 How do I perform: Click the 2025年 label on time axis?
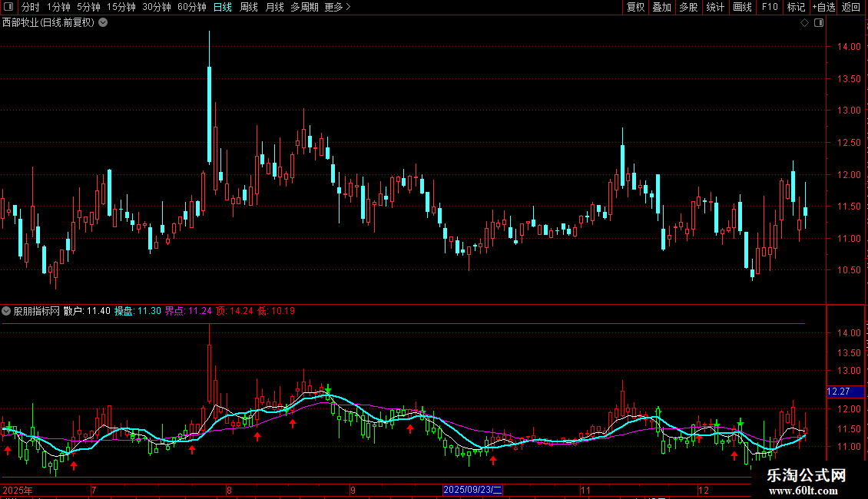tap(18, 490)
